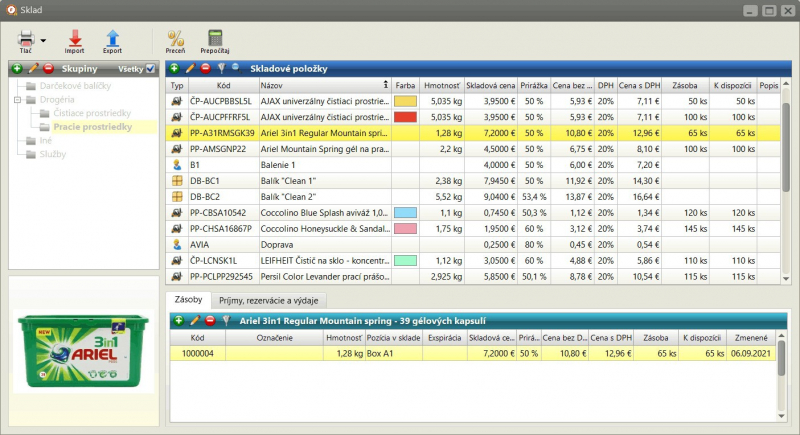Collapse the Drogéria tree node
This screenshot has height=435, width=800.
[x=17, y=100]
